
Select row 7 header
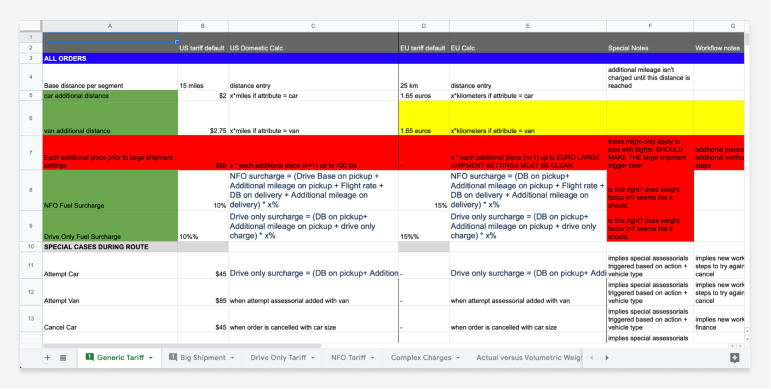[x=31, y=153]
